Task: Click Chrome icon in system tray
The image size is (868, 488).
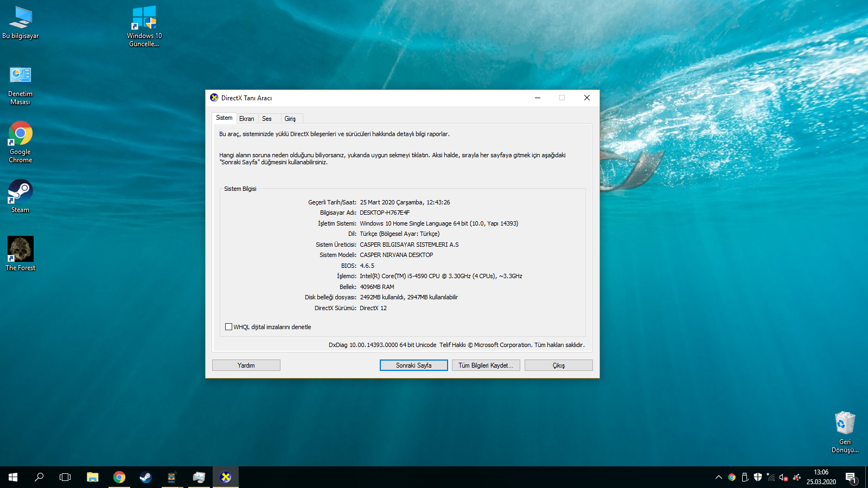Action: pos(732,477)
